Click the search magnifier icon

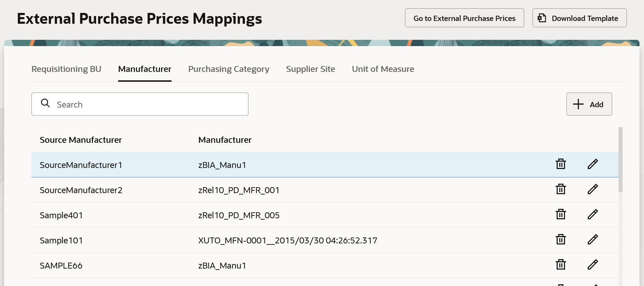pos(45,103)
